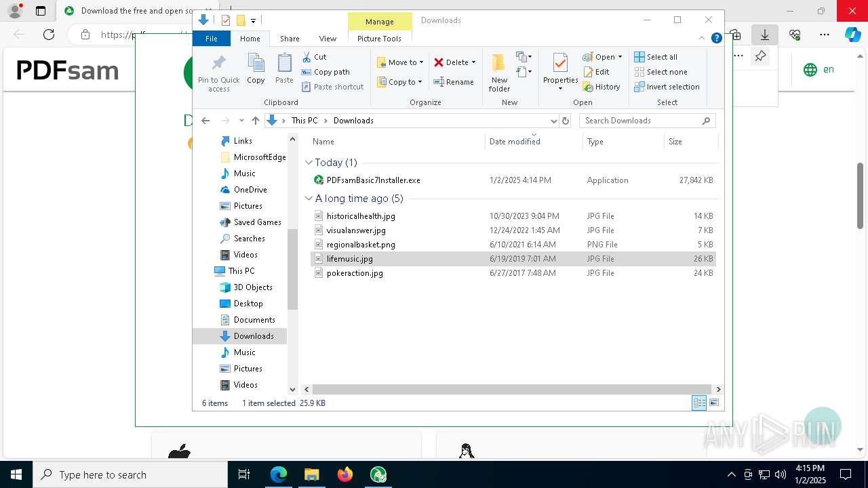Open Edge downloads icon in browser toolbar

pos(765,35)
